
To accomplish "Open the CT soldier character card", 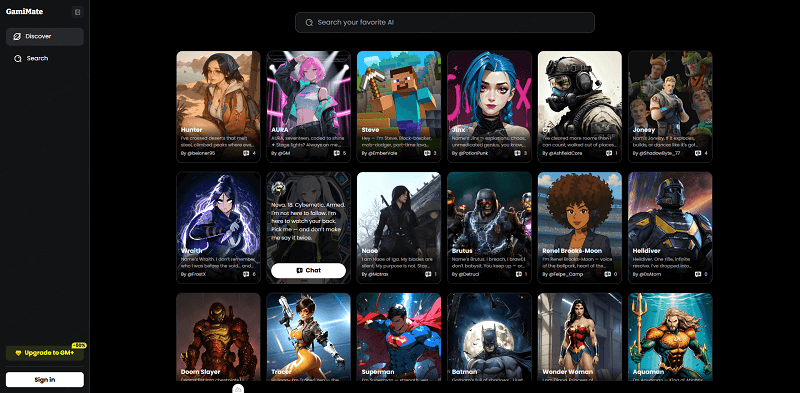I will (580, 106).
